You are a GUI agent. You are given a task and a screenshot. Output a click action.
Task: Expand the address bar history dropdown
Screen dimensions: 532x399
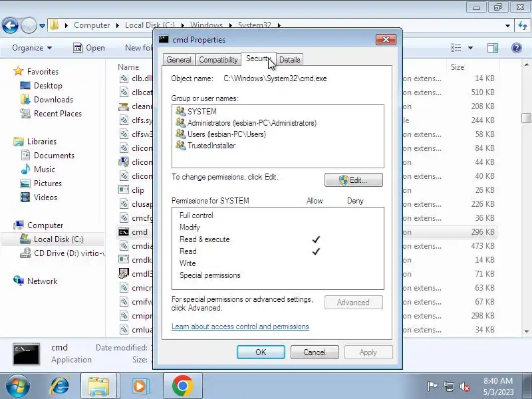(507, 25)
